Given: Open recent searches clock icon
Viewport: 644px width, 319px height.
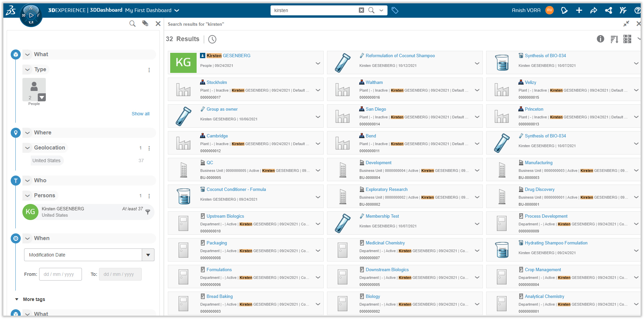Looking at the screenshot, I should (x=212, y=39).
